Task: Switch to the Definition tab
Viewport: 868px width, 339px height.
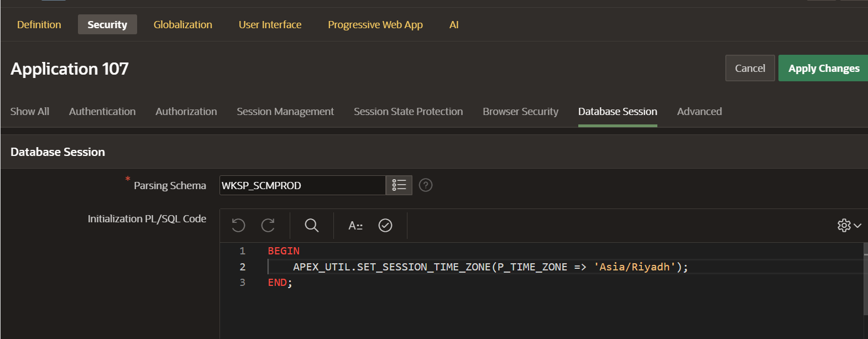Action: coord(39,25)
